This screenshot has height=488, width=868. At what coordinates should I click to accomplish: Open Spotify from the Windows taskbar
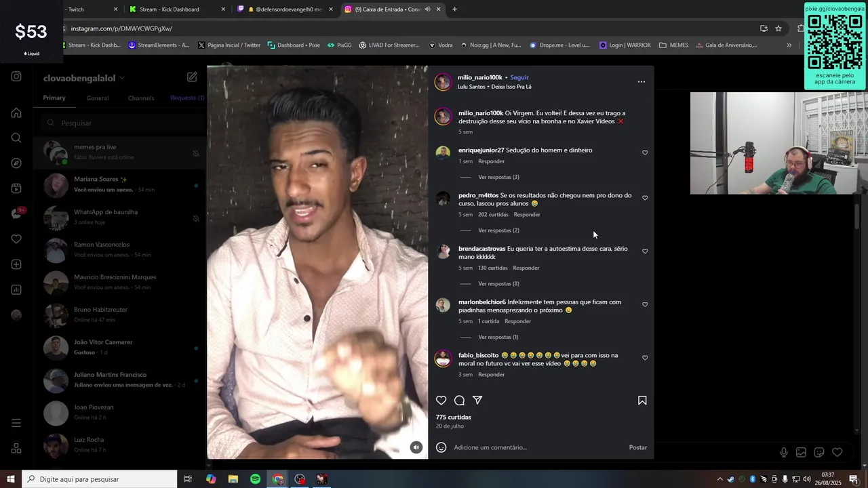pos(255,479)
